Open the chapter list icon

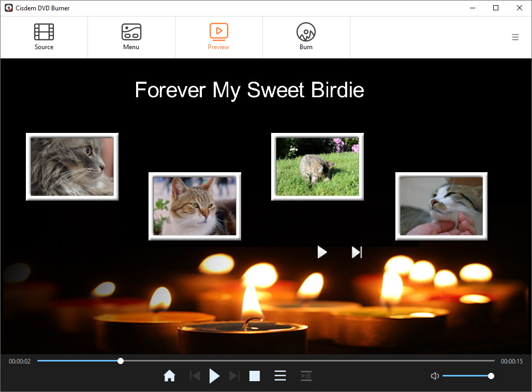(x=306, y=376)
